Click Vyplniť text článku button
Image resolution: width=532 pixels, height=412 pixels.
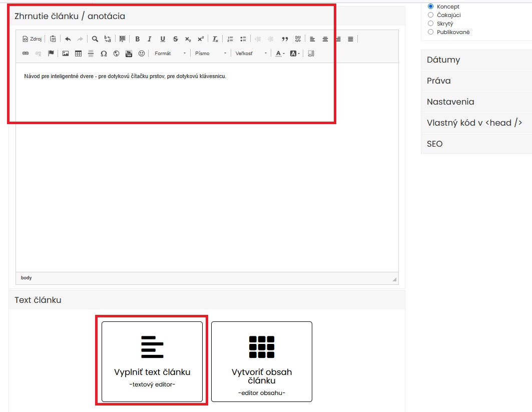pyautogui.click(x=152, y=361)
